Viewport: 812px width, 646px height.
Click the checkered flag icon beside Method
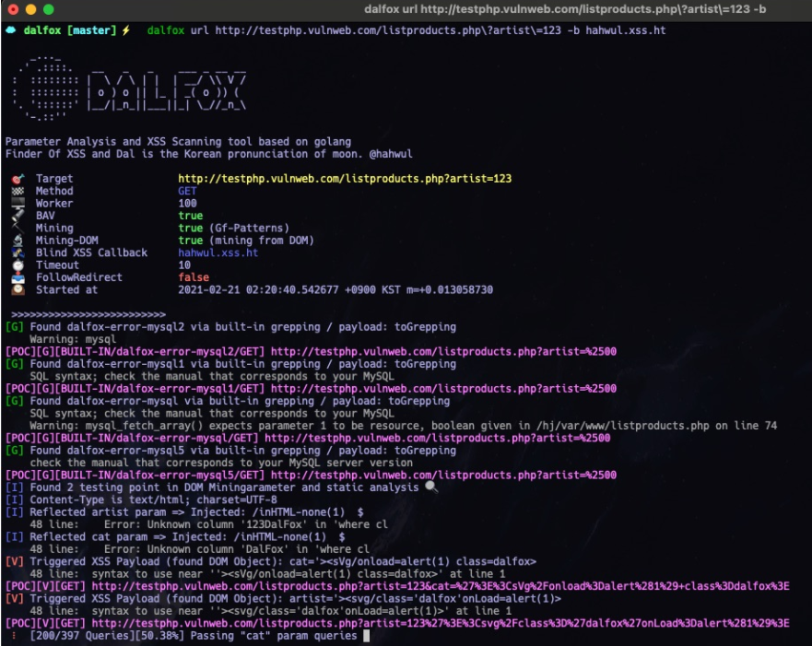tap(18, 191)
